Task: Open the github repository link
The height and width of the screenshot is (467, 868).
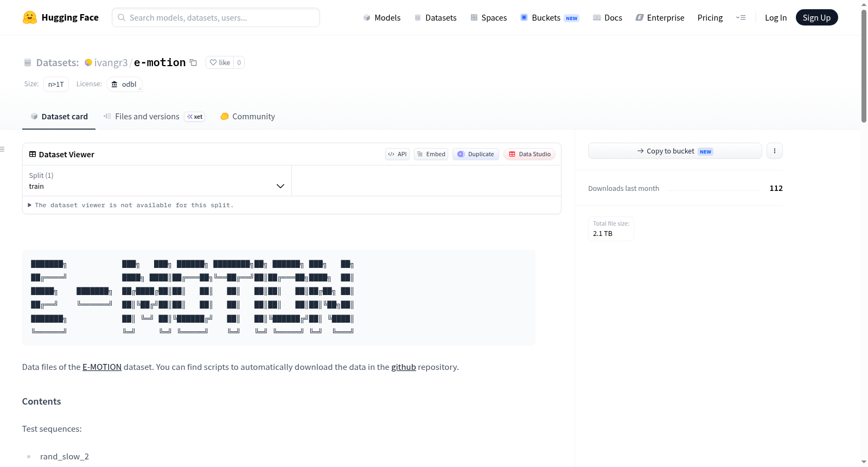Action: point(404,367)
